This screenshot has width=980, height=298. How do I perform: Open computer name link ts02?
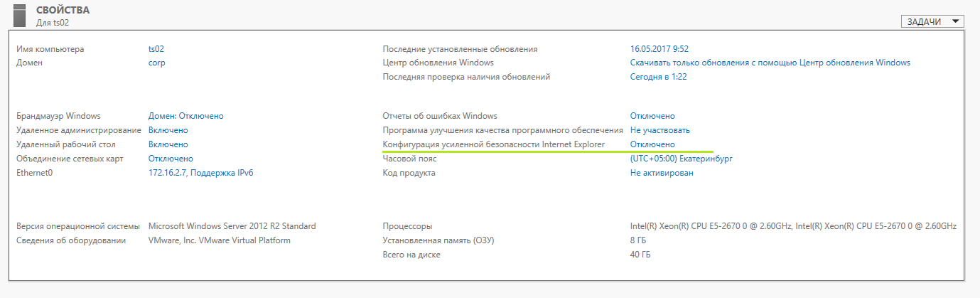[x=156, y=49]
